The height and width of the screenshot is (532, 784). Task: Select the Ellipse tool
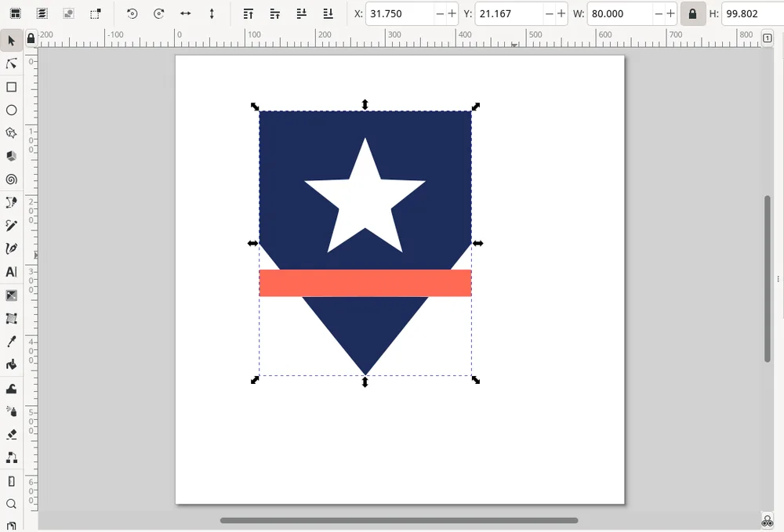12,110
